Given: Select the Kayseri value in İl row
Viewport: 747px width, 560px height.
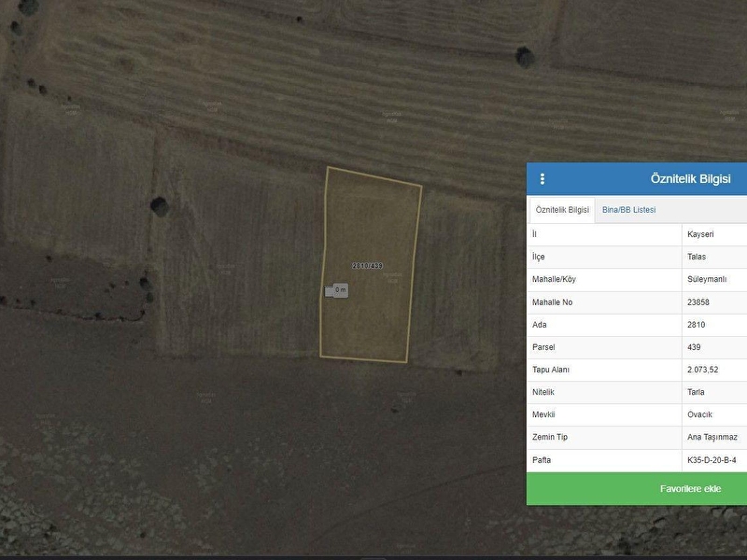Looking at the screenshot, I should tap(700, 234).
